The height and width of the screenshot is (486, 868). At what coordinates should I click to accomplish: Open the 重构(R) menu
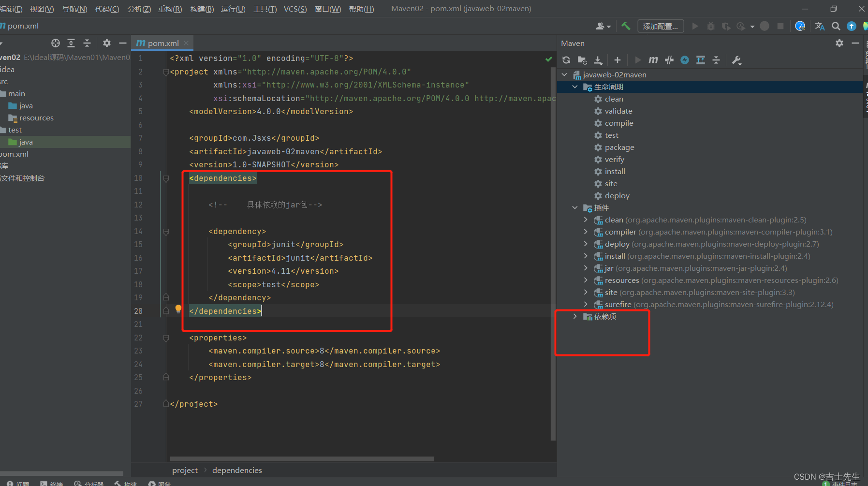(170, 9)
